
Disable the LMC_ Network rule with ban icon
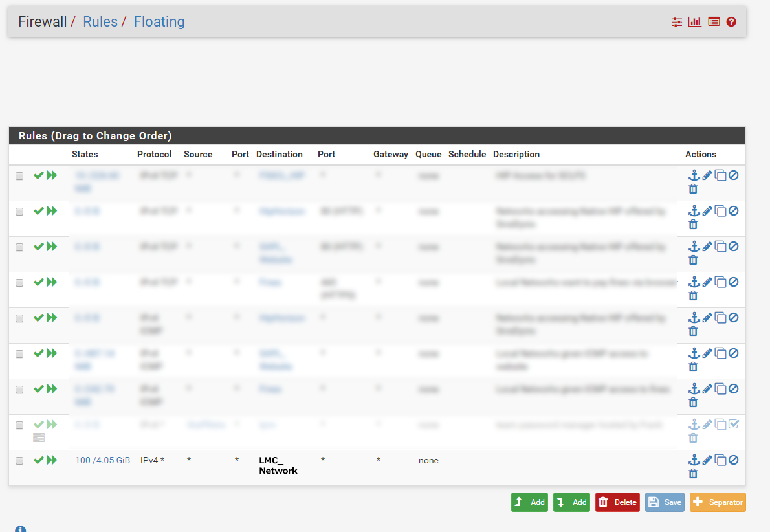[x=732, y=460]
